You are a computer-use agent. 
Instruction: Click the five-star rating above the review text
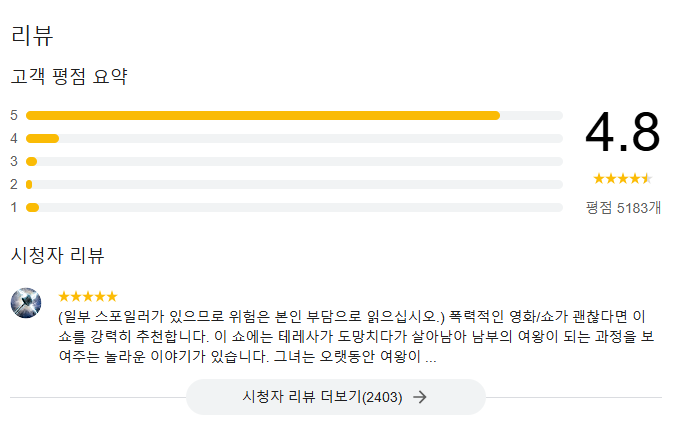point(88,296)
